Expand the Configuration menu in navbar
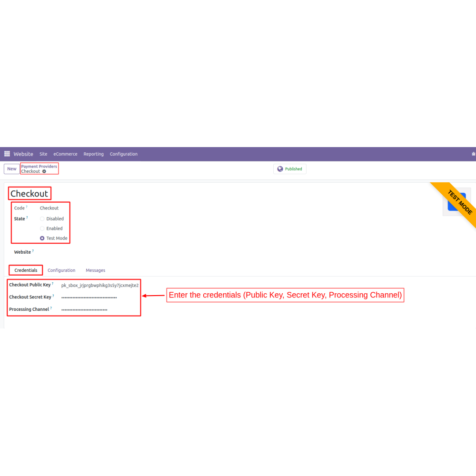The height and width of the screenshot is (476, 476). (123, 154)
